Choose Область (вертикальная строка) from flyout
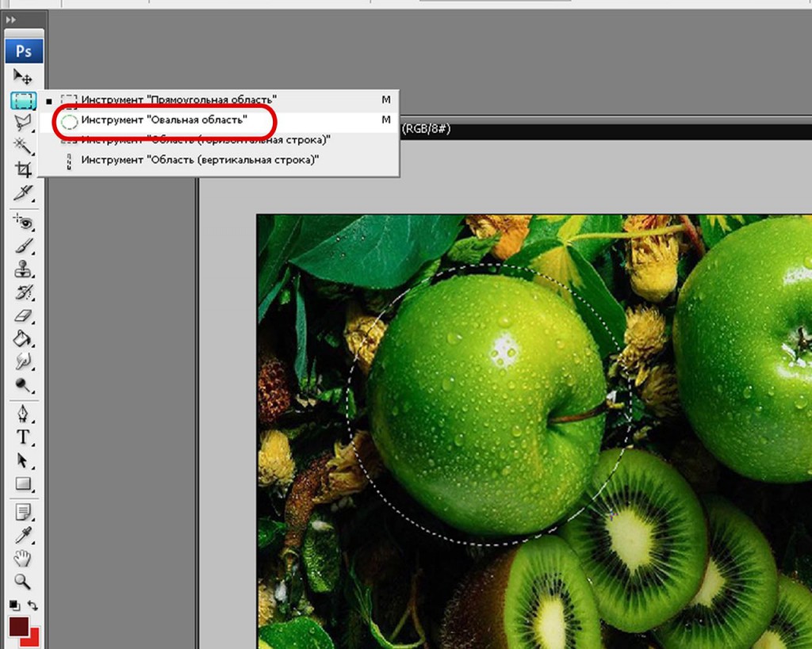 coord(220,160)
